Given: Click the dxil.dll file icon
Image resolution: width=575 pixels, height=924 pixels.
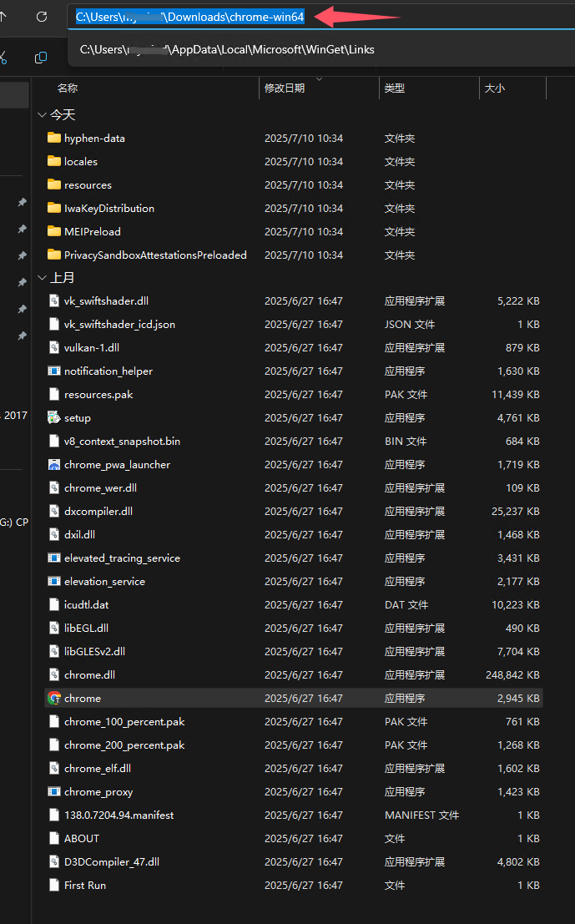Looking at the screenshot, I should pyautogui.click(x=54, y=535).
